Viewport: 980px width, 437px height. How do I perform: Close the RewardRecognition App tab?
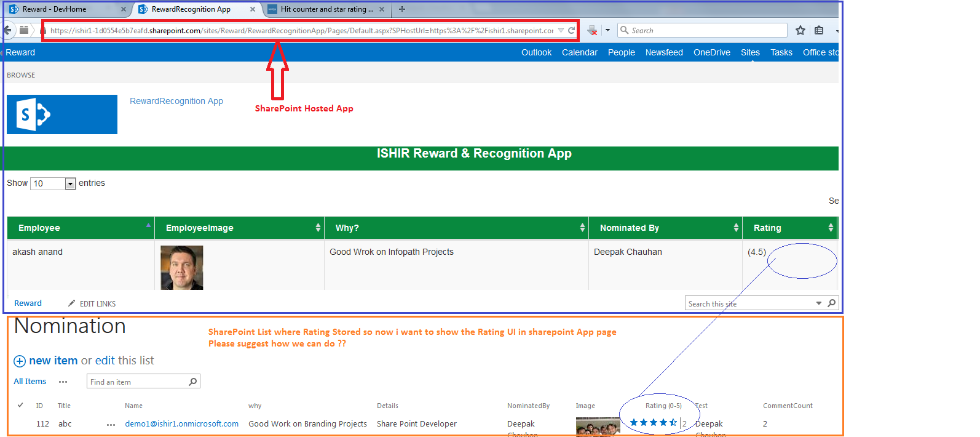(253, 9)
